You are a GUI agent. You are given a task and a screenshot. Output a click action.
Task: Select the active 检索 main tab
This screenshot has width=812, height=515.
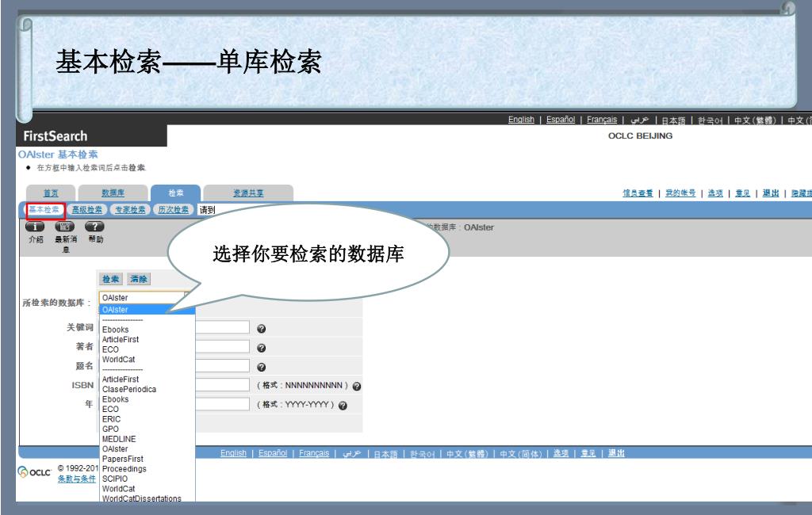(x=175, y=193)
